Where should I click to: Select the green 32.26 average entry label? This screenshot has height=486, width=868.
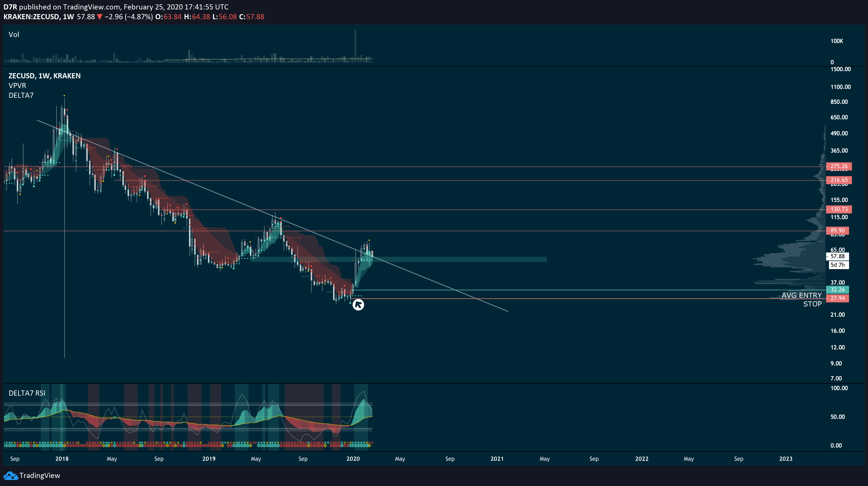tap(837, 290)
